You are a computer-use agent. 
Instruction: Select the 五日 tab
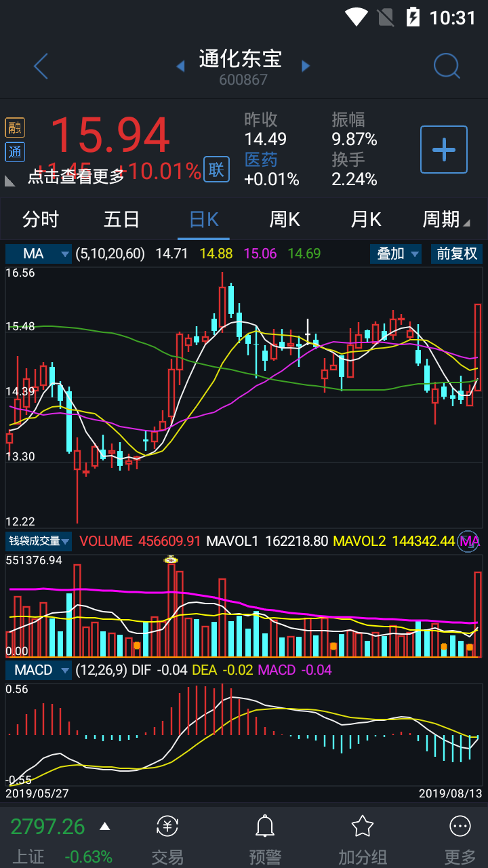(x=122, y=220)
